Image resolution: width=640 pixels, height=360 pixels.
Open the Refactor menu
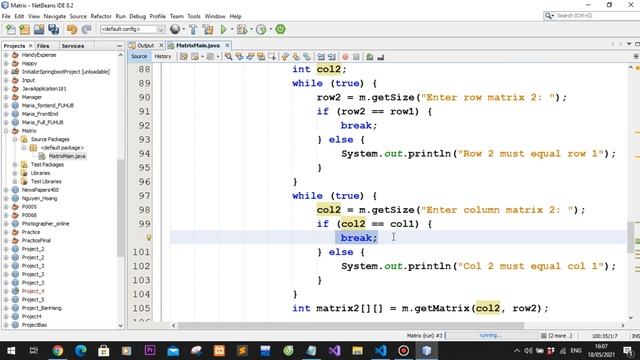pyautogui.click(x=101, y=16)
